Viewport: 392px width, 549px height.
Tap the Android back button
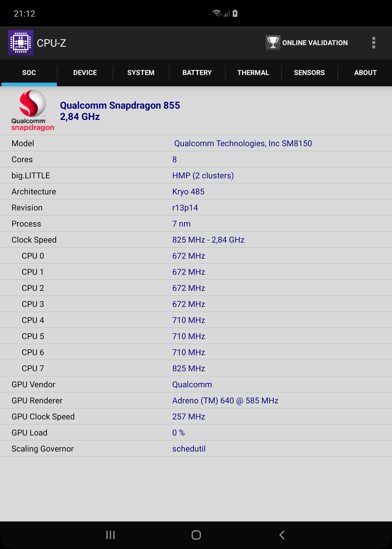click(x=282, y=535)
